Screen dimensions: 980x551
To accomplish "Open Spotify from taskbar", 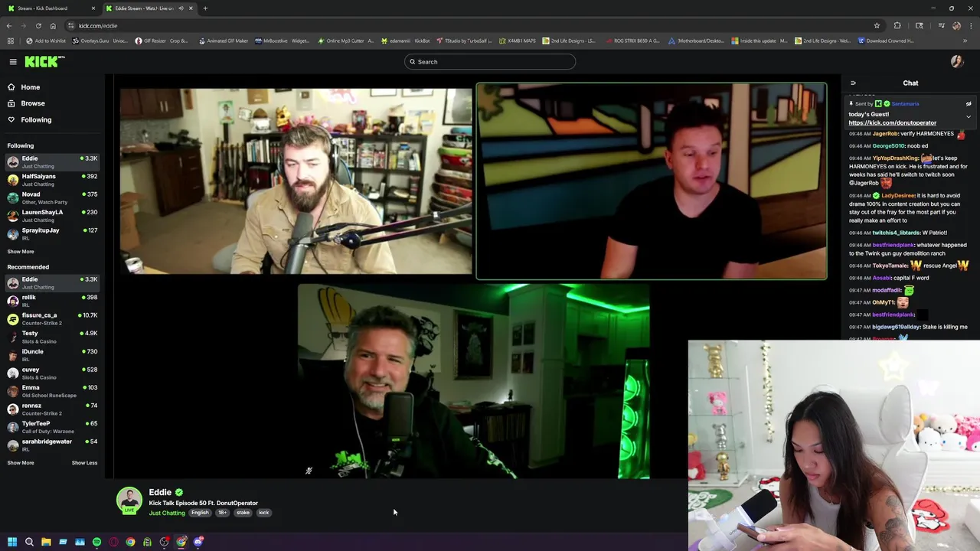I will (96, 542).
